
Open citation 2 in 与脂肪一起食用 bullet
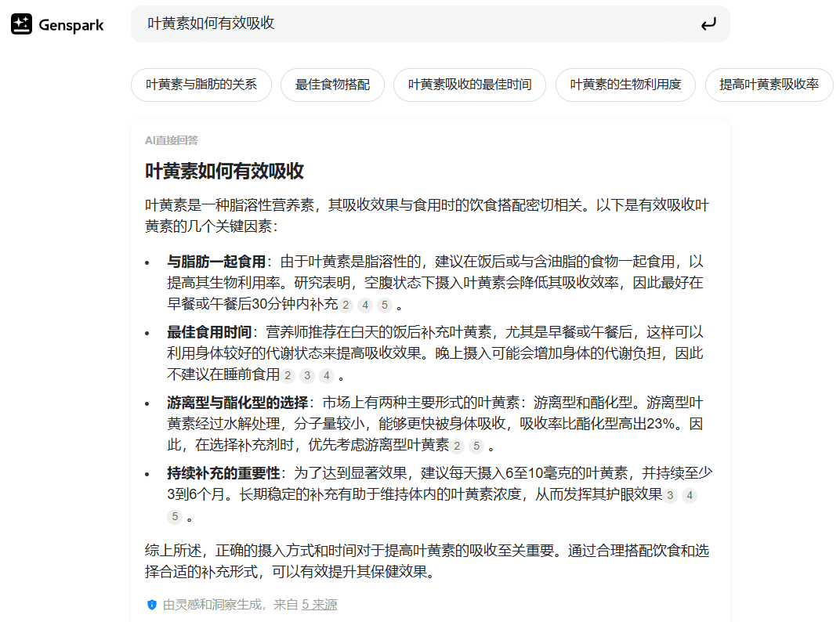point(346,306)
